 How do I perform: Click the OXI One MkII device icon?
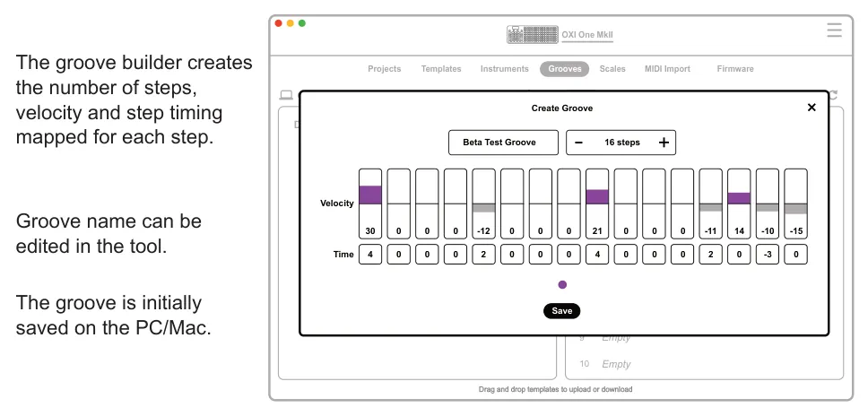pos(533,34)
